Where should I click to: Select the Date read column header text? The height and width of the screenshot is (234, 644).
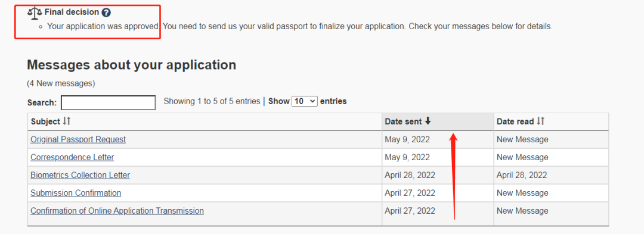[x=515, y=121]
